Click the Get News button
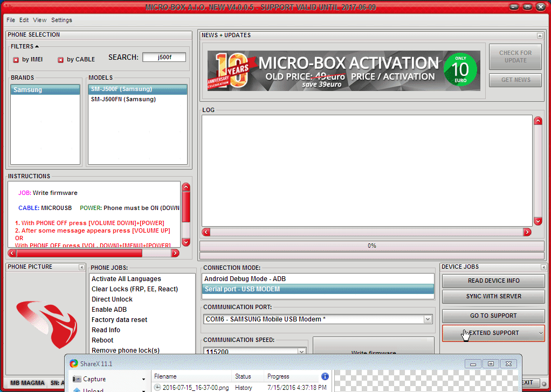Image resolution: width=551 pixels, height=392 pixels. coord(515,80)
